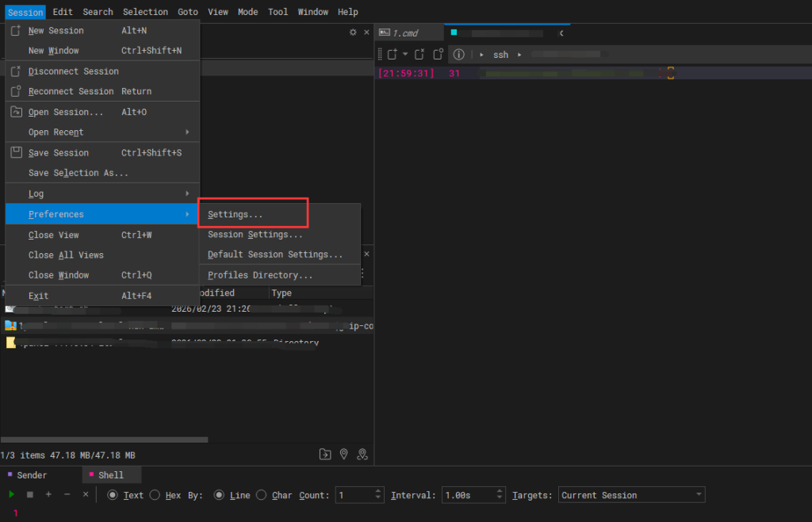Click the disconnect session toolbar icon
Image resolution: width=812 pixels, height=522 pixels.
tap(419, 55)
